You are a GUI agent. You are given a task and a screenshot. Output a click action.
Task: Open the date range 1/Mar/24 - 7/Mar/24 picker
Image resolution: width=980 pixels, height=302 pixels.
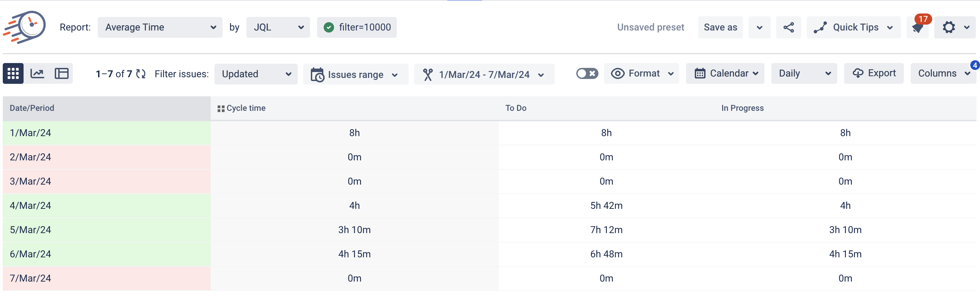(x=484, y=74)
